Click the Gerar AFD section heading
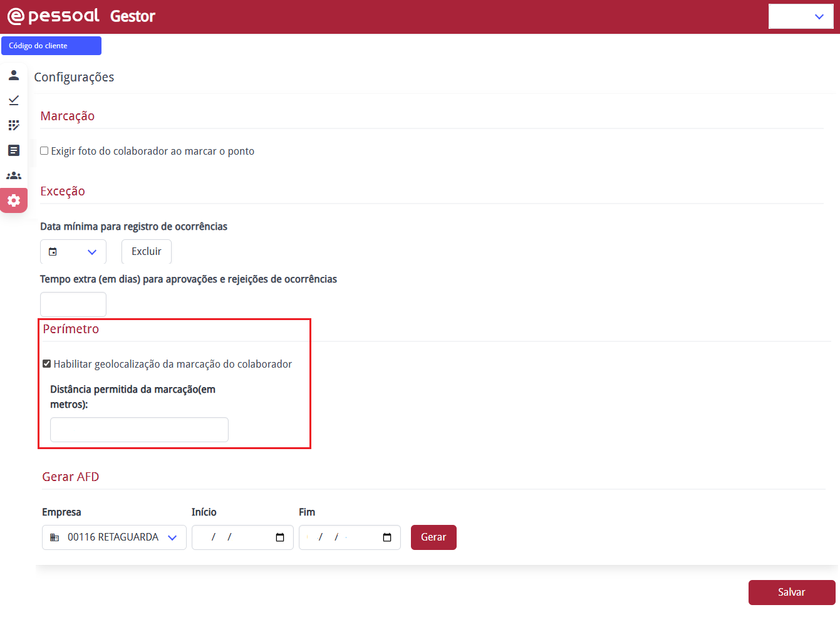 point(71,477)
